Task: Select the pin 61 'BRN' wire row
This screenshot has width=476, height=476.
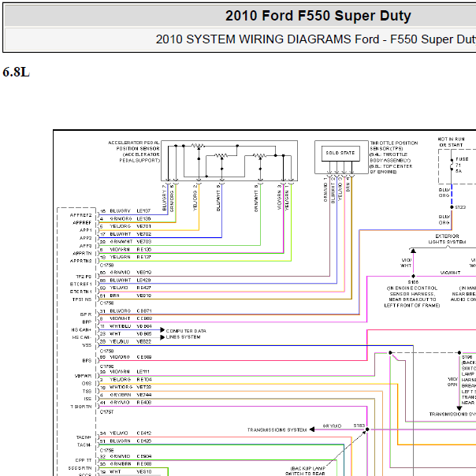Action: [125, 296]
